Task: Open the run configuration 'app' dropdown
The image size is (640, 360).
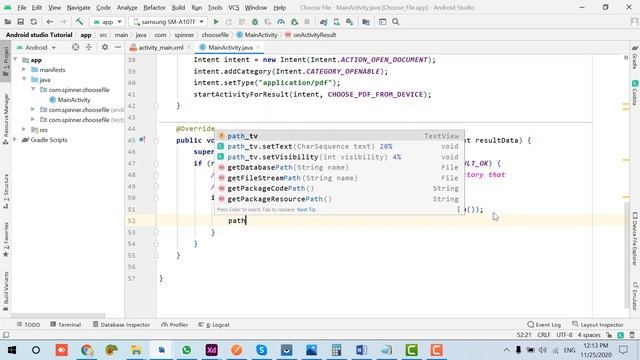Action: point(107,22)
